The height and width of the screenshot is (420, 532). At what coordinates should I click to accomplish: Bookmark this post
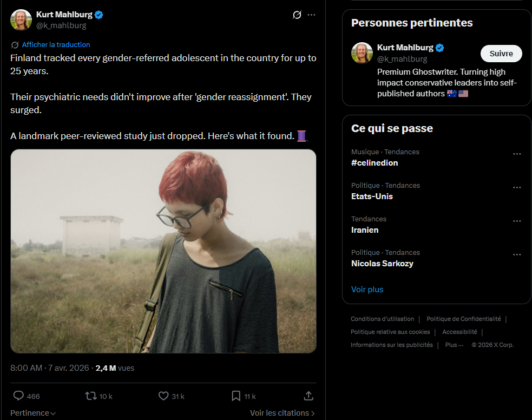236,396
